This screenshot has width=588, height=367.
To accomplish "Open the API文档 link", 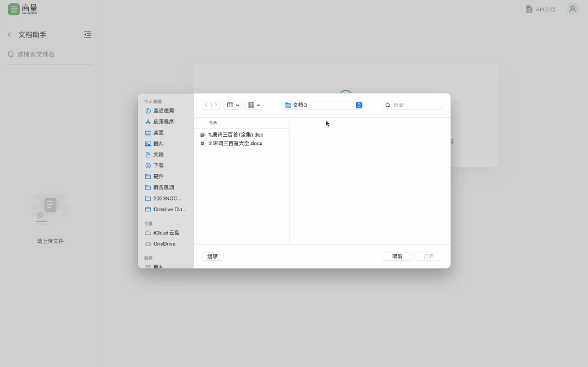I will point(541,9).
